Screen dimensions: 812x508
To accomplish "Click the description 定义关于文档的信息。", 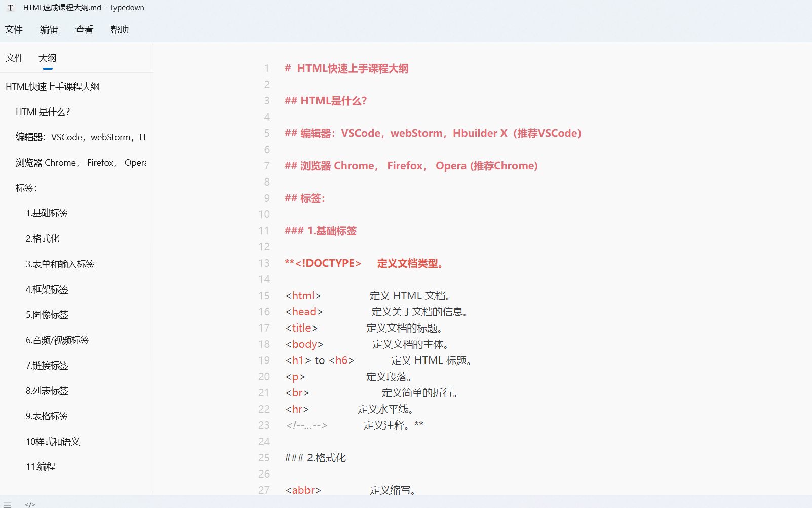I will point(419,312).
